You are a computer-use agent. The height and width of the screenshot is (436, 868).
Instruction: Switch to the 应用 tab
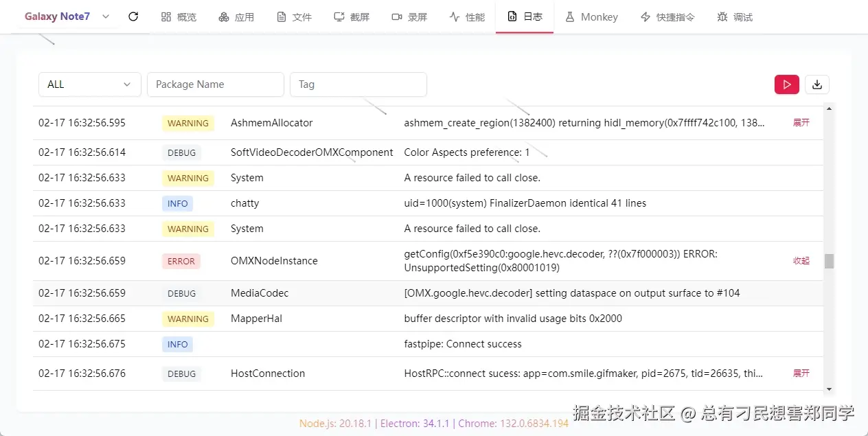point(236,16)
